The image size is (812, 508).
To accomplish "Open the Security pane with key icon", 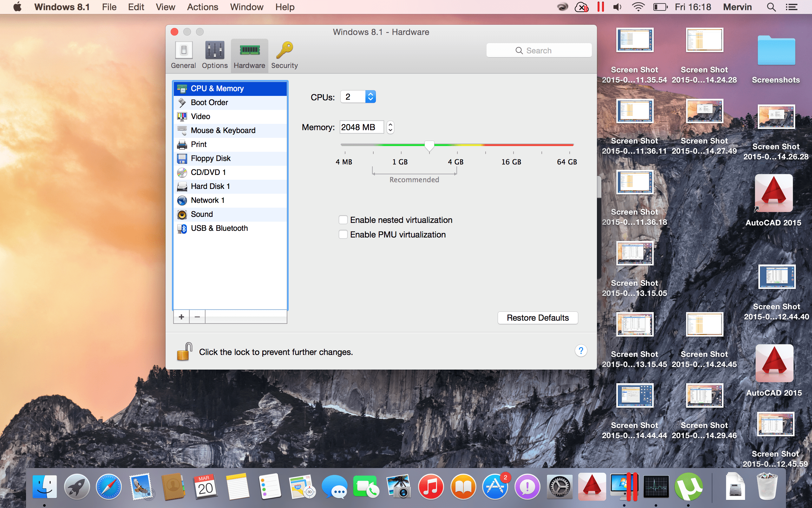I will [285, 56].
